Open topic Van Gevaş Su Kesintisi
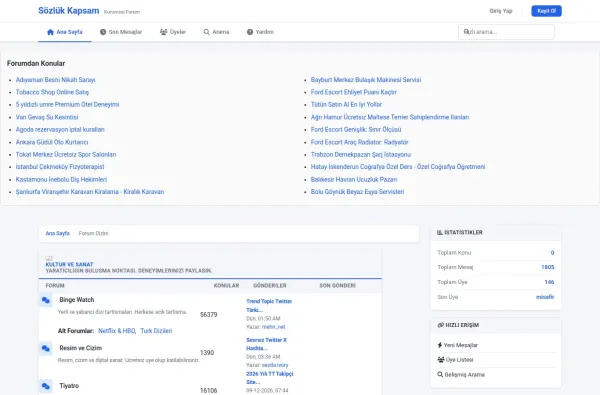This screenshot has width=600, height=395. click(x=47, y=117)
